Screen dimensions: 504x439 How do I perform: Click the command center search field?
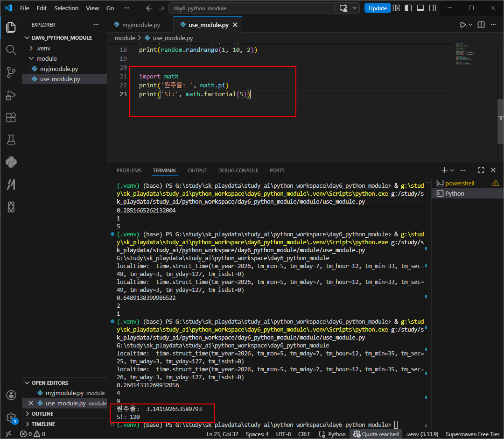(252, 8)
